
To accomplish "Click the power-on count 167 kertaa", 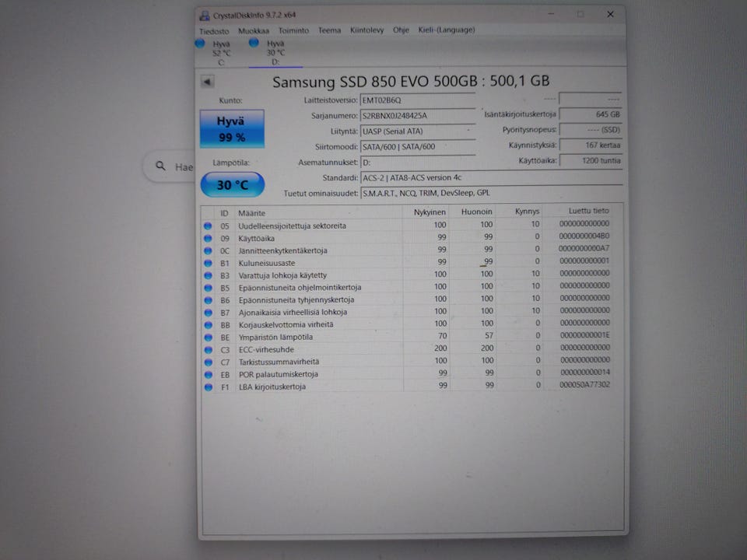I will click(591, 145).
